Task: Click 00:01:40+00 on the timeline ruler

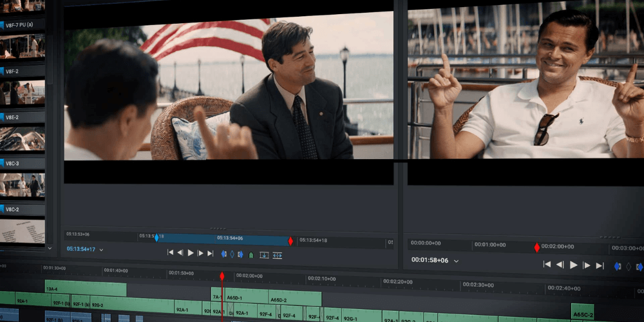Action: 115,270
